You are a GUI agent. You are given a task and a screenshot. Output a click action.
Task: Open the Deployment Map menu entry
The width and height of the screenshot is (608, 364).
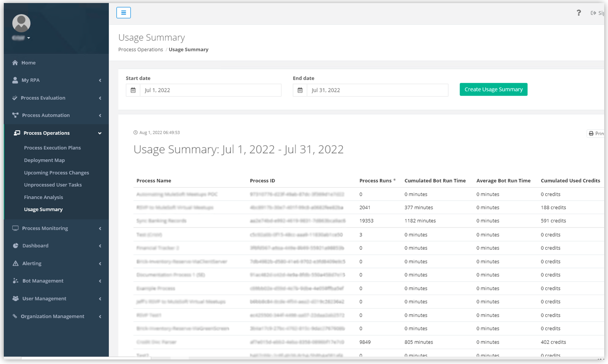[44, 160]
